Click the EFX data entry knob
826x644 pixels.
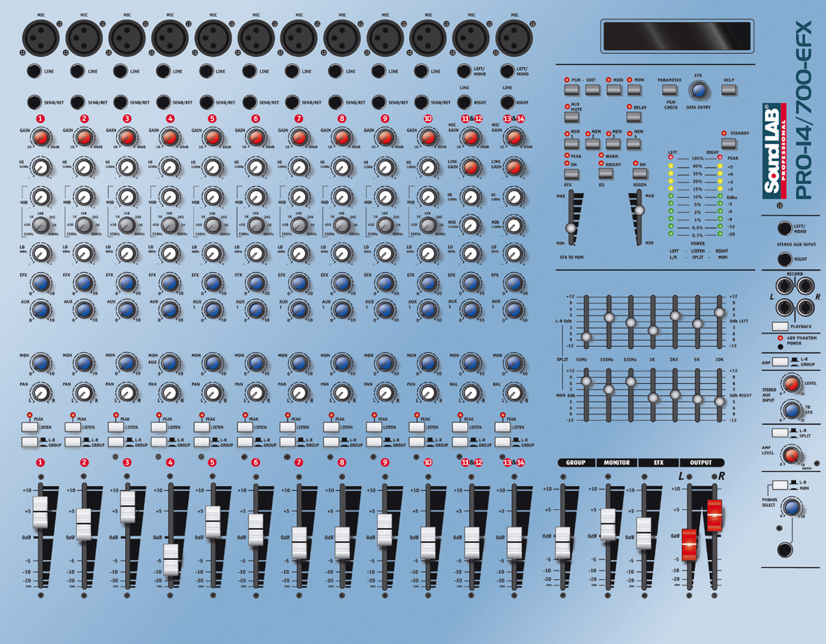coord(697,90)
